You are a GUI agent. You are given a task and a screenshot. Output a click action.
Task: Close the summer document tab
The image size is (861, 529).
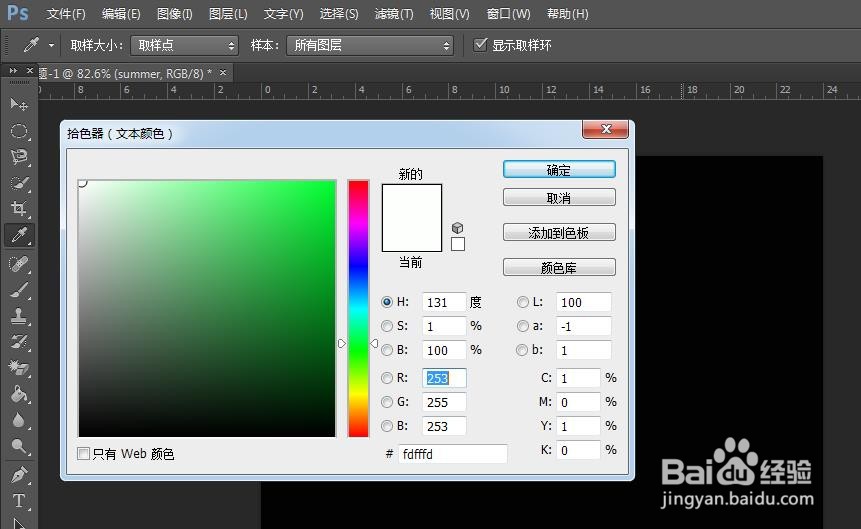(223, 73)
